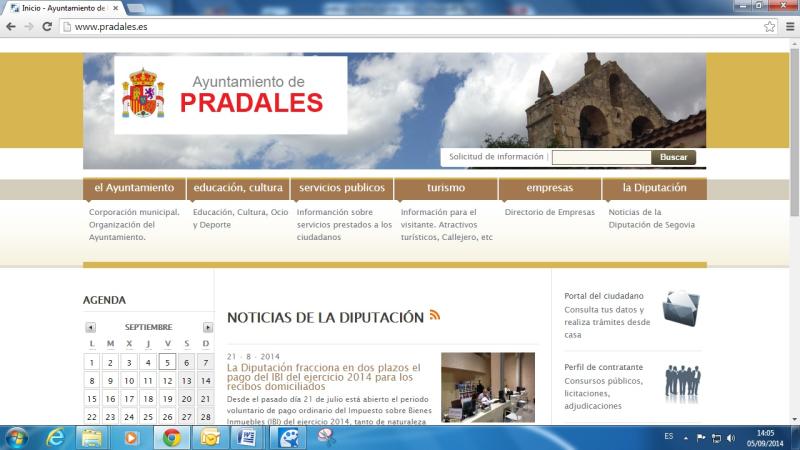
Task: Show hidden system tray icons arrow
Action: 686,438
